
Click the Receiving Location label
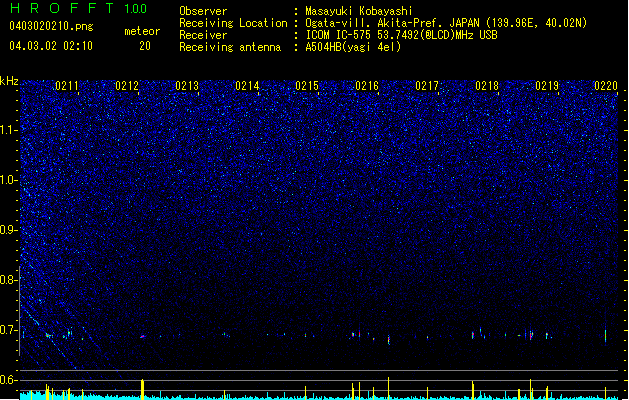point(233,23)
